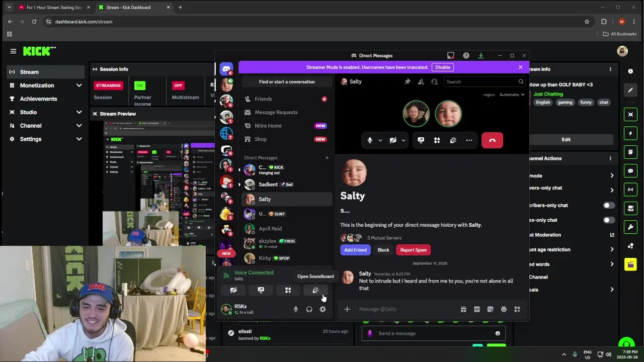
Task: Open region Automatic dropdown
Action: [x=512, y=95]
